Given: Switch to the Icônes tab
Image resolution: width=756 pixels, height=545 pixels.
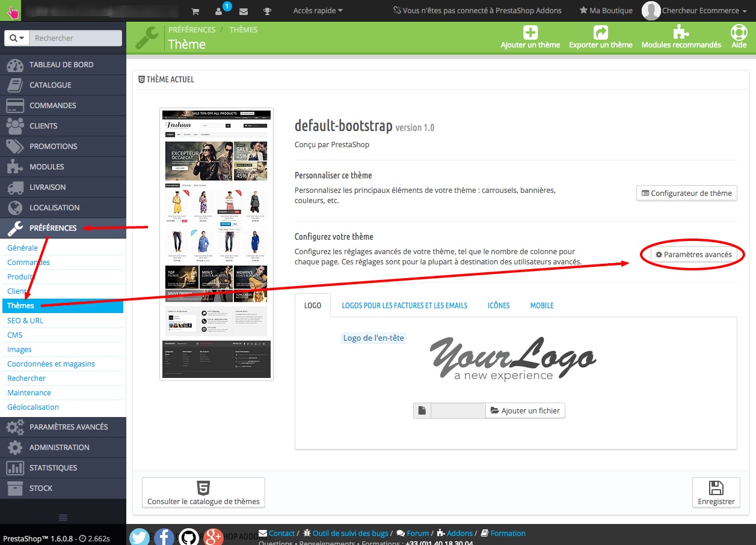Looking at the screenshot, I should click(x=499, y=305).
